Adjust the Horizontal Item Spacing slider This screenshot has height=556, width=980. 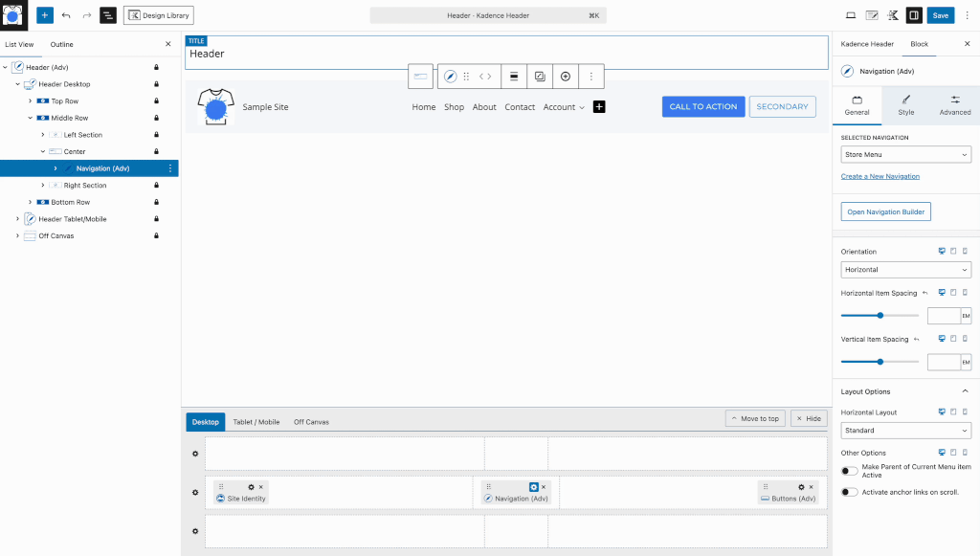click(880, 316)
